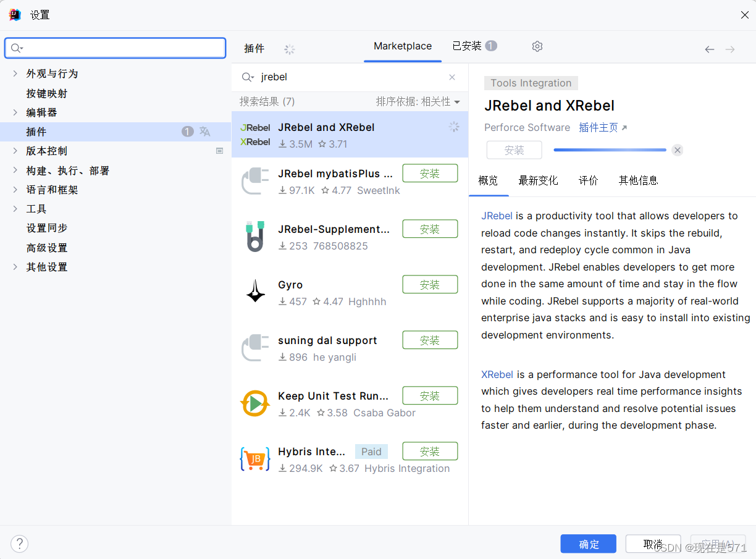The width and height of the screenshot is (756, 559).
Task: Open the 最新变化 tab
Action: point(538,180)
